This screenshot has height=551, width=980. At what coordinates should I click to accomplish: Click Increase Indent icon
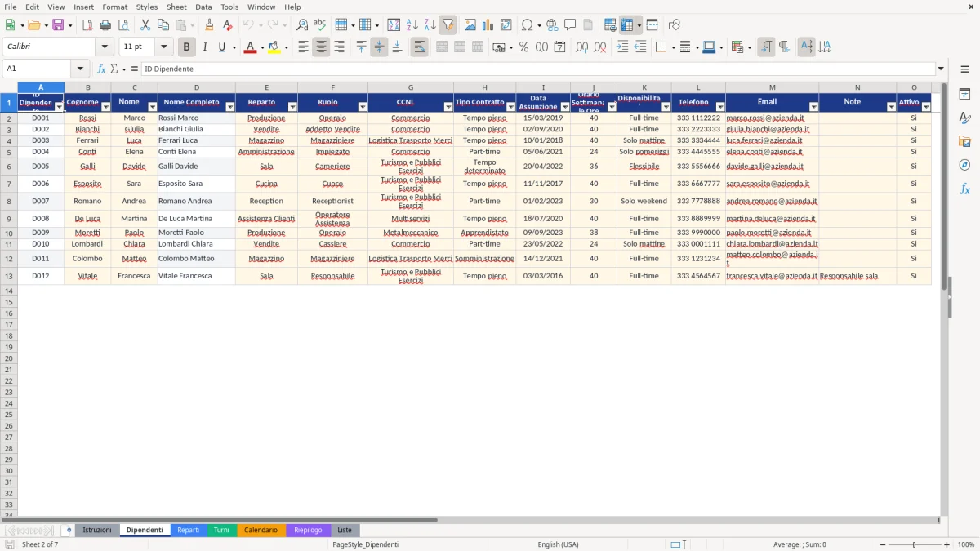(x=622, y=47)
